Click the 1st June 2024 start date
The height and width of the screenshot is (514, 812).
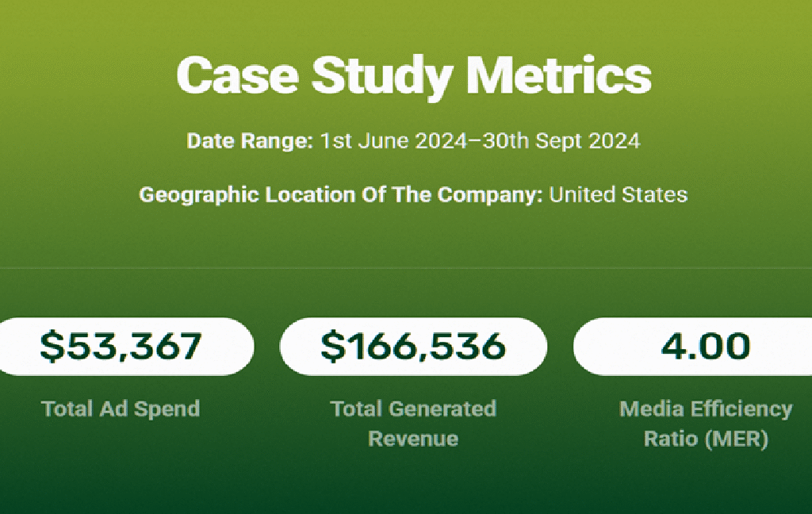click(x=393, y=141)
